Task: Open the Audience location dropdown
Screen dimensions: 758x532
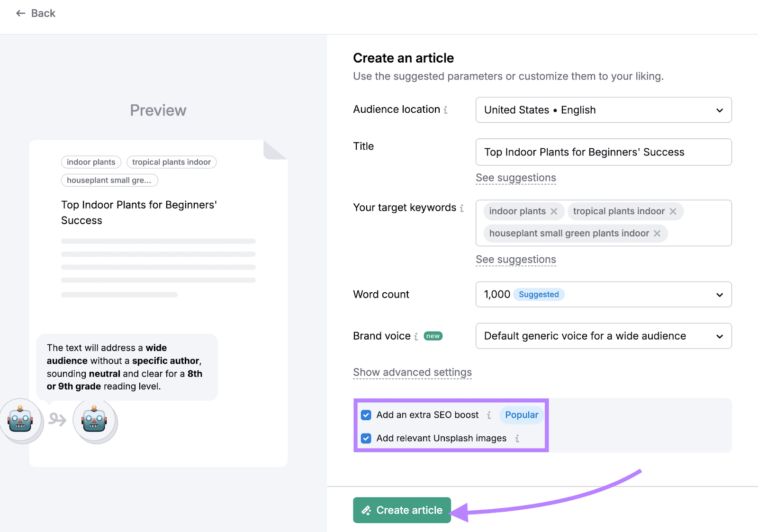Action: pos(603,110)
